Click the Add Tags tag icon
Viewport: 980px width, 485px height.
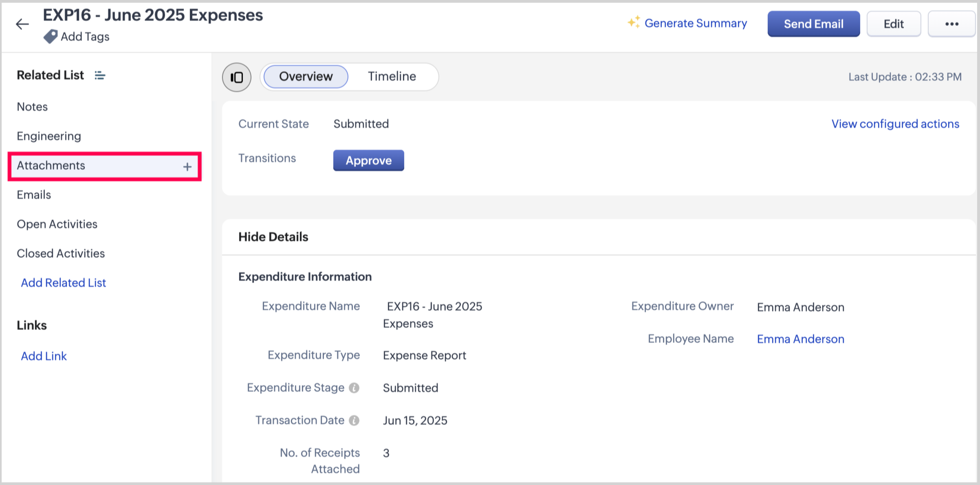click(51, 37)
